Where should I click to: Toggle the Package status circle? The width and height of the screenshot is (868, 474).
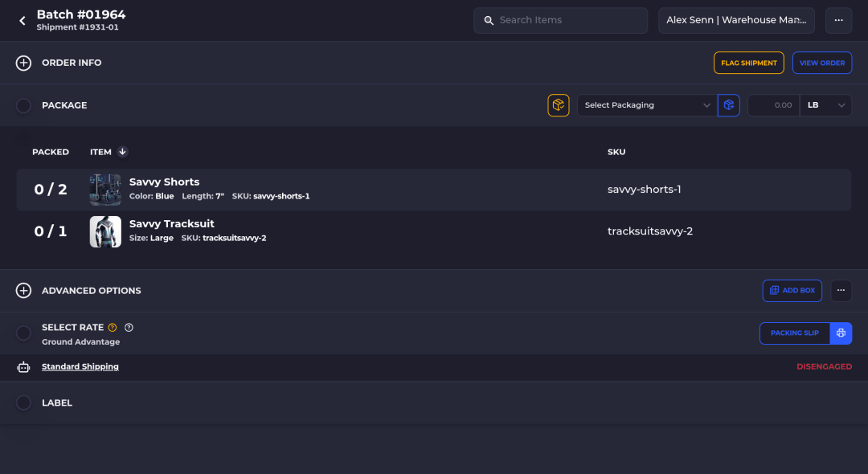click(x=23, y=105)
